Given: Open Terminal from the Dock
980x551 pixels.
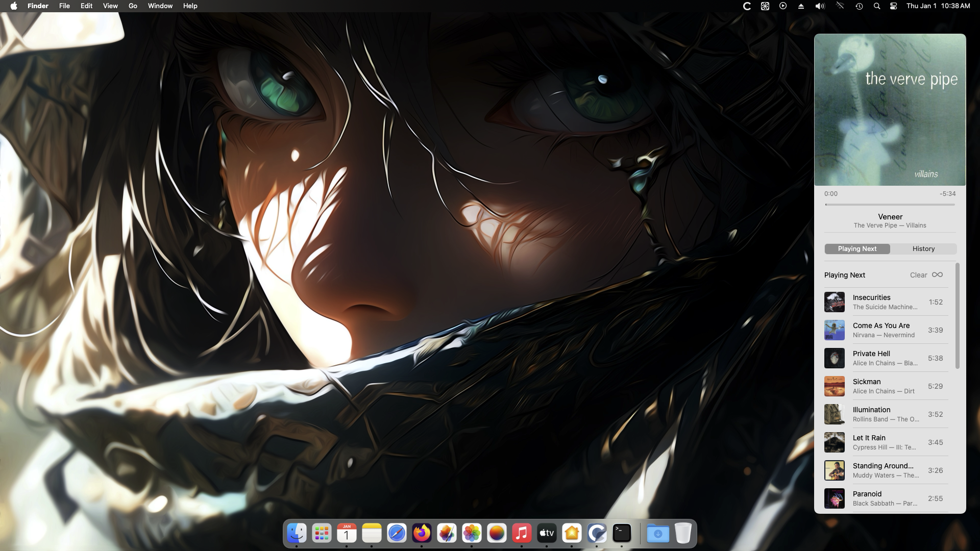Looking at the screenshot, I should click(x=622, y=533).
